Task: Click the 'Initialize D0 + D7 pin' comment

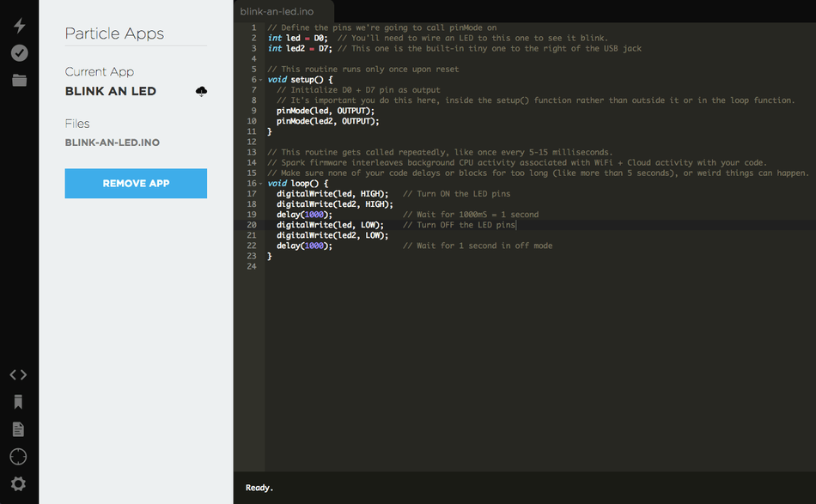Action: click(x=358, y=90)
